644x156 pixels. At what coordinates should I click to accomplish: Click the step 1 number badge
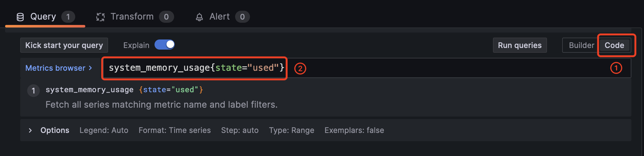point(33,91)
